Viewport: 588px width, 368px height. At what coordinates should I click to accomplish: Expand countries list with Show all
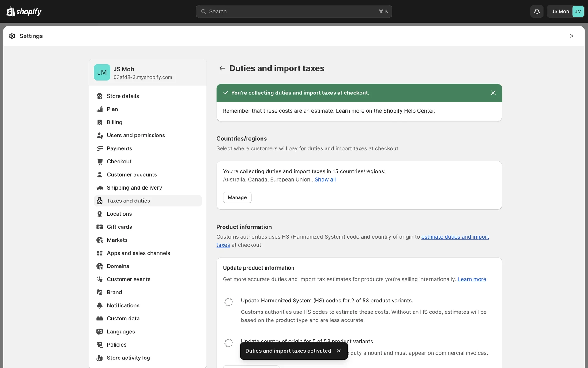pyautogui.click(x=325, y=179)
